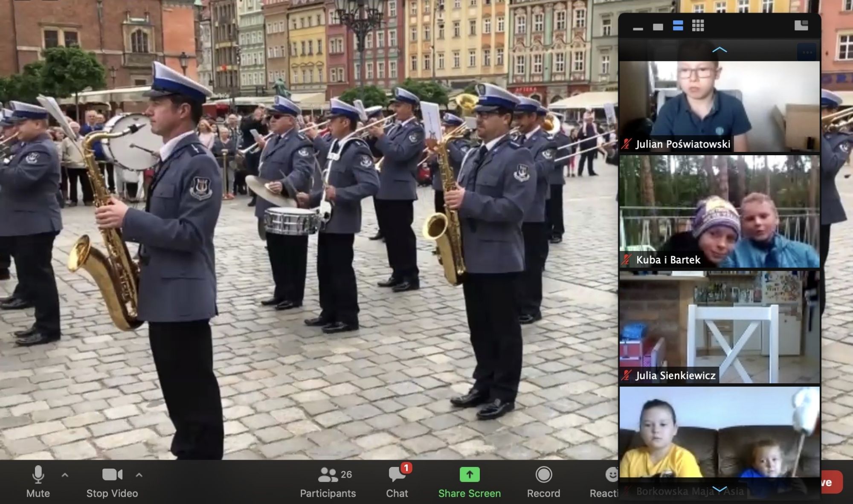This screenshot has width=853, height=504.
Task: Open the Reactions smiley button
Action: pos(604,482)
